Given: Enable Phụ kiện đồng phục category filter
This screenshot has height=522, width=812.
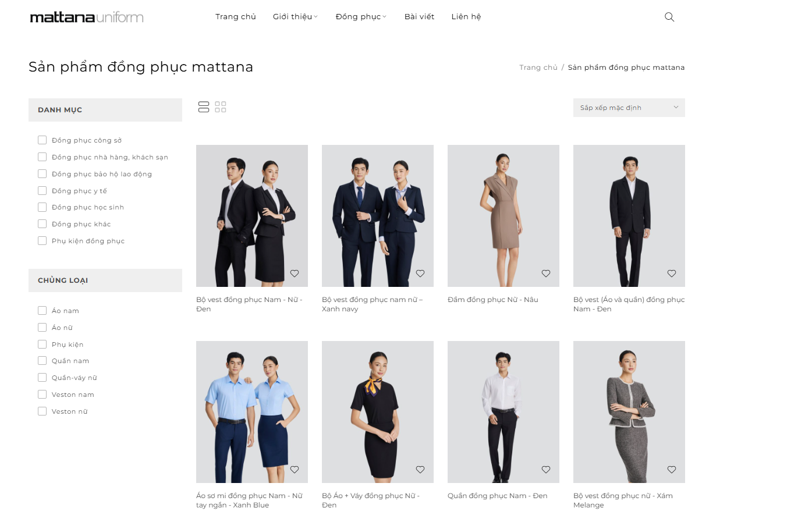Looking at the screenshot, I should (42, 240).
